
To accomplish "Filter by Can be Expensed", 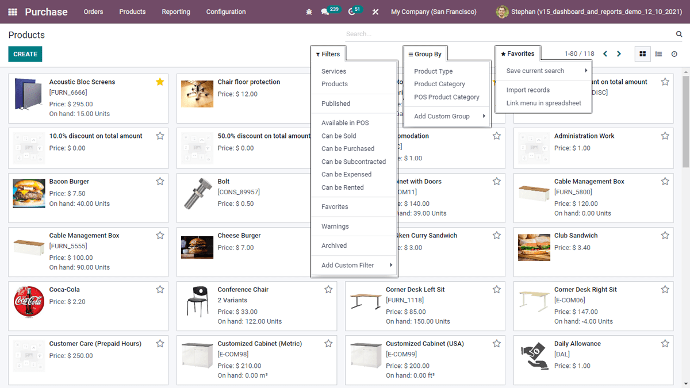I will pos(346,174).
